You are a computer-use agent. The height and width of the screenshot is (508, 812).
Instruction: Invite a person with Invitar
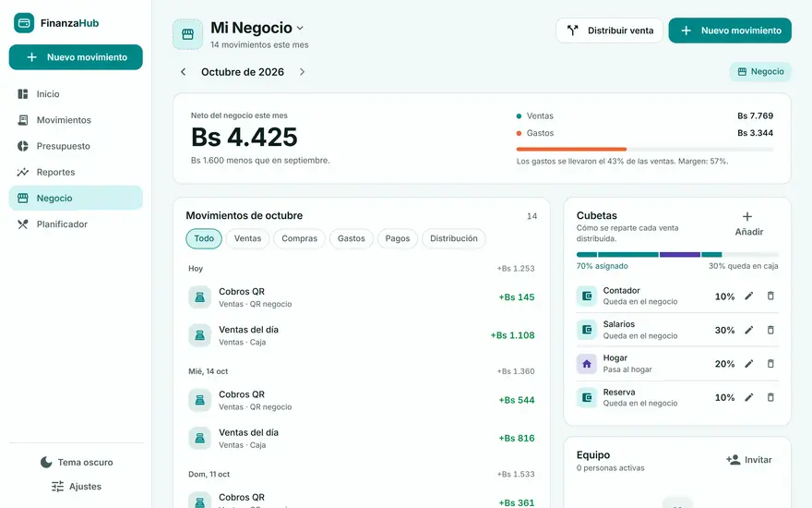(x=749, y=460)
